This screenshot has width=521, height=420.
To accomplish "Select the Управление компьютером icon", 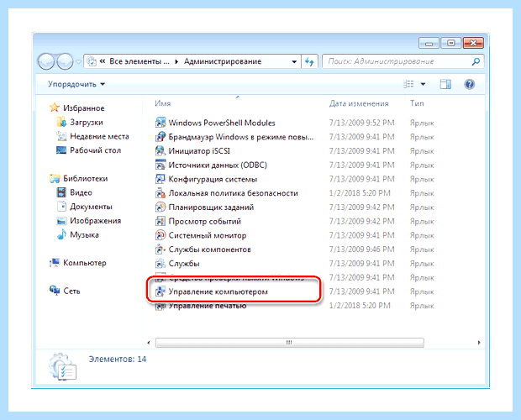I will [161, 291].
